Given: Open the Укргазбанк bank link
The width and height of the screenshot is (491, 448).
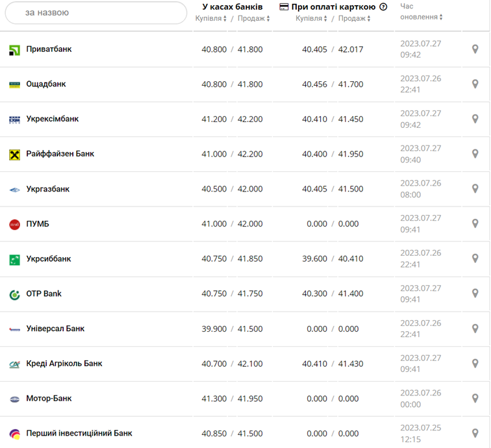Looking at the screenshot, I should click(47, 190).
